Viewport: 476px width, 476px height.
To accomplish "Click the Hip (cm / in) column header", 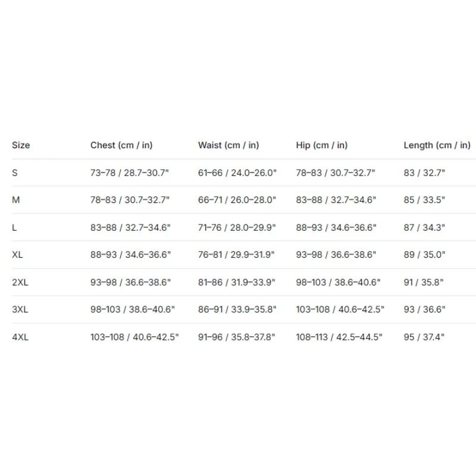I will pos(322,145).
